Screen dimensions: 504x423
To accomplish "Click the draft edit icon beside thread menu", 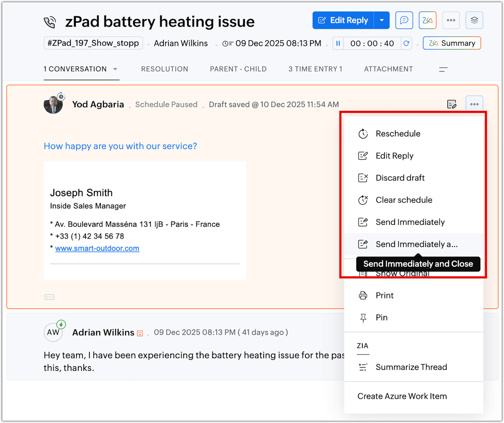I will pyautogui.click(x=452, y=104).
